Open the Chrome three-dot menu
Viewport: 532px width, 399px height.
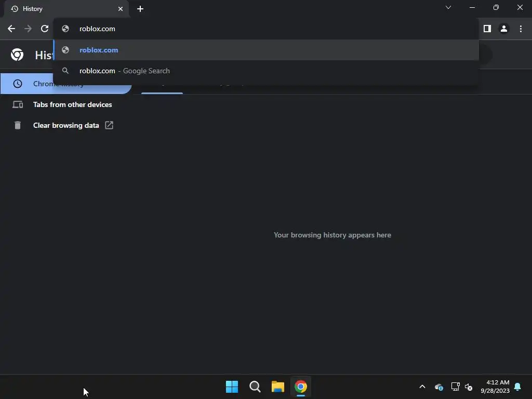pos(521,29)
